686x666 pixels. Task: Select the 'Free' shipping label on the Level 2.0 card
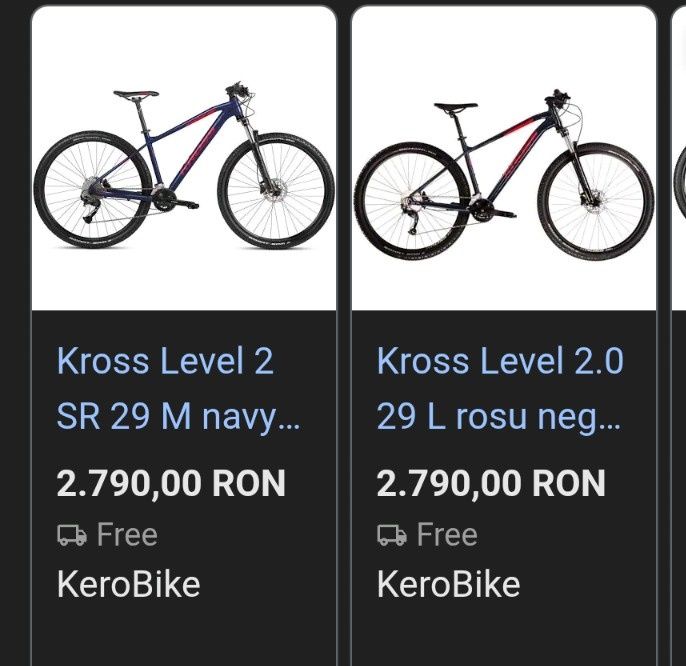447,535
